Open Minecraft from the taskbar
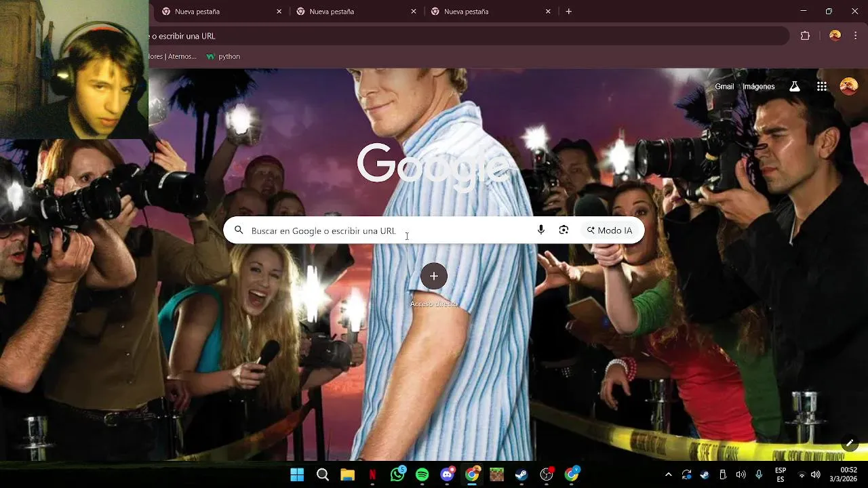The image size is (868, 488). [497, 474]
